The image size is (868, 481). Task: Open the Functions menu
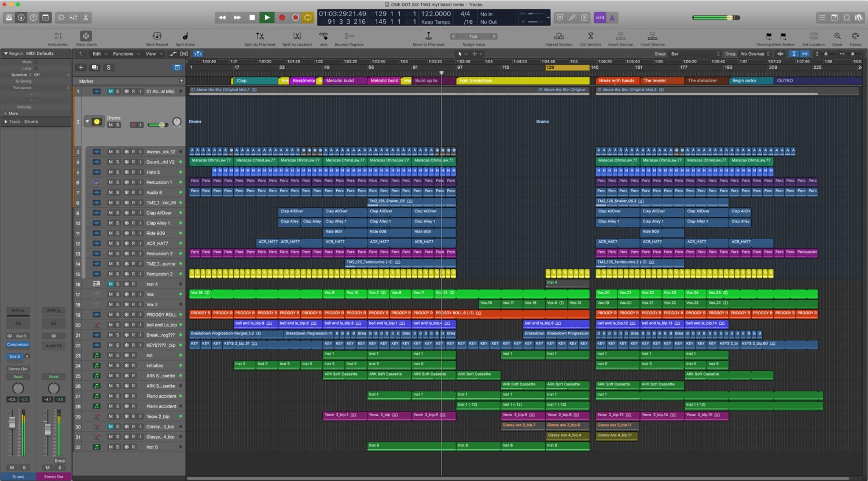pos(126,54)
